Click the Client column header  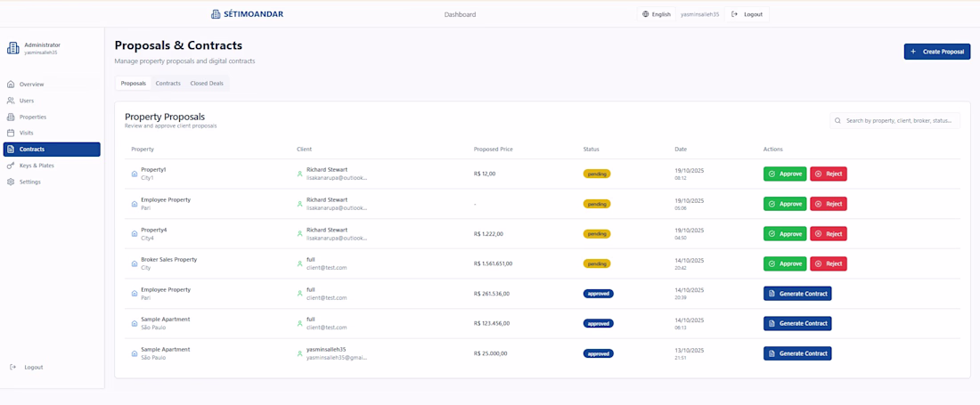point(305,150)
